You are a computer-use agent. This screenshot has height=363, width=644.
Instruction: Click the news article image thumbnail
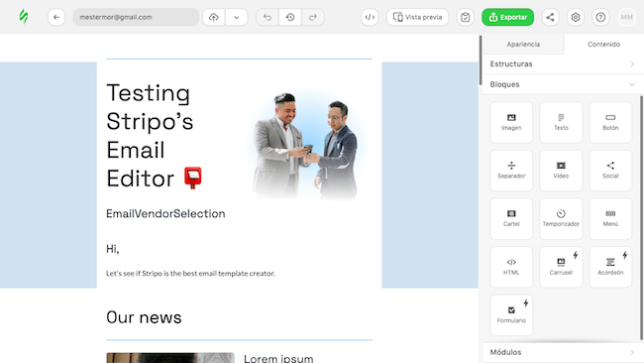tap(170, 358)
